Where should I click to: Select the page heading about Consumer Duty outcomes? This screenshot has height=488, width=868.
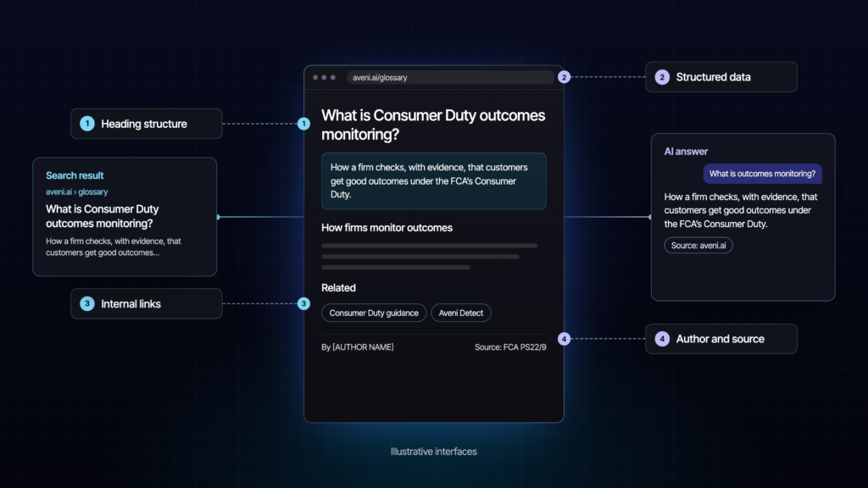click(433, 125)
